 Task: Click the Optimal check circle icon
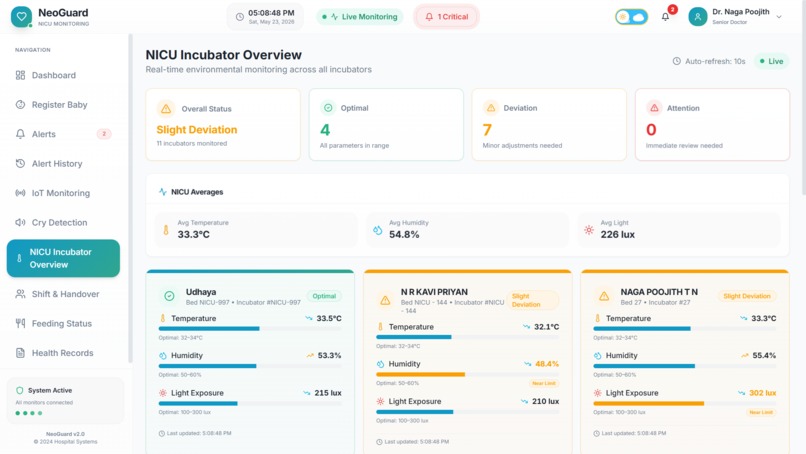(328, 108)
